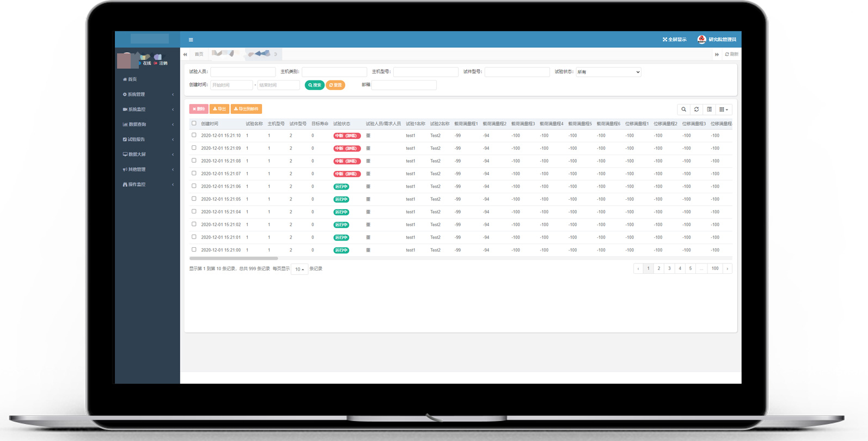Screen dimensions: 868x441
Task: Check the row for 2020-12-01 15:21:10
Action: 194,135
